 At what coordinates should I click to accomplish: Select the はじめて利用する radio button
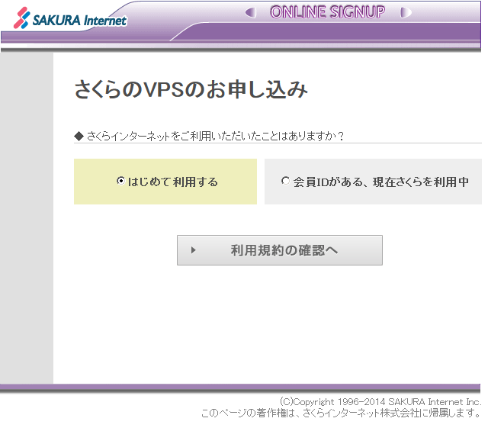[x=120, y=182]
